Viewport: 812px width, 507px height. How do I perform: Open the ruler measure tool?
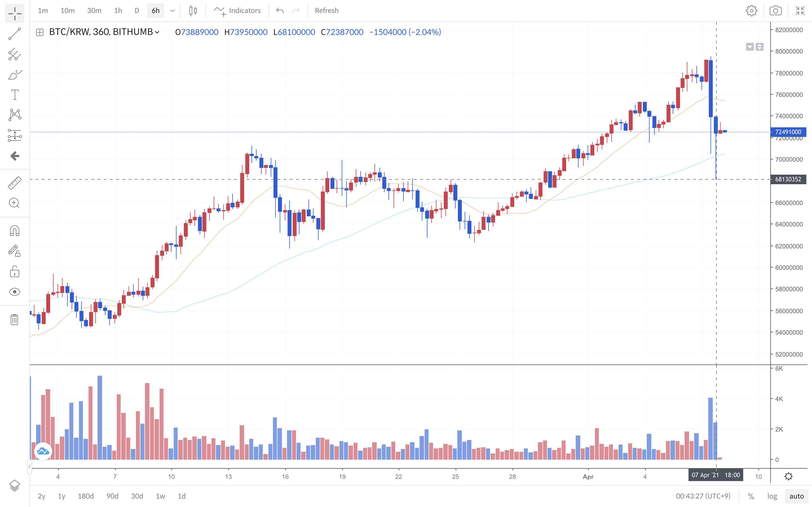coord(14,183)
